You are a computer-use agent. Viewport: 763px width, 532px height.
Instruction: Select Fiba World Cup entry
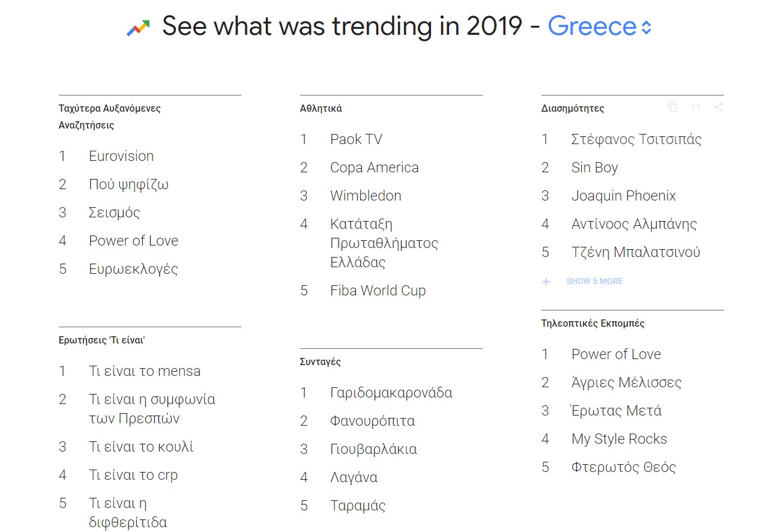(x=378, y=291)
